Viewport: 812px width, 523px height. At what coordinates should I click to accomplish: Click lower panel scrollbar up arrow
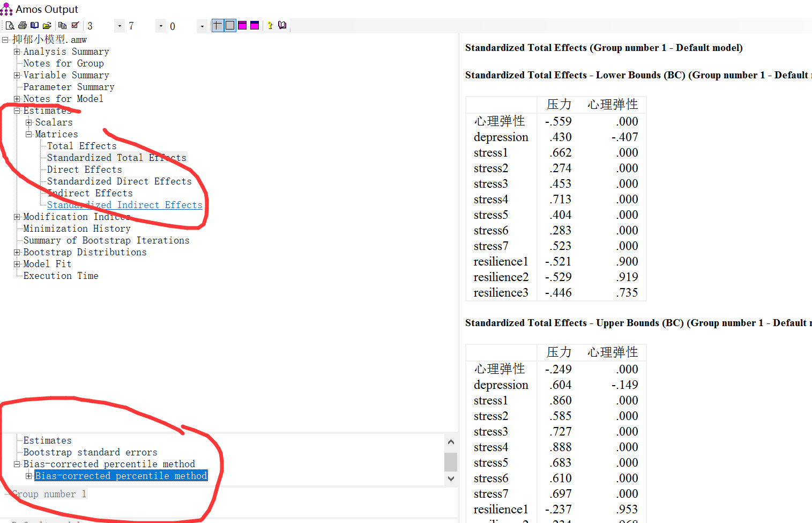(451, 442)
